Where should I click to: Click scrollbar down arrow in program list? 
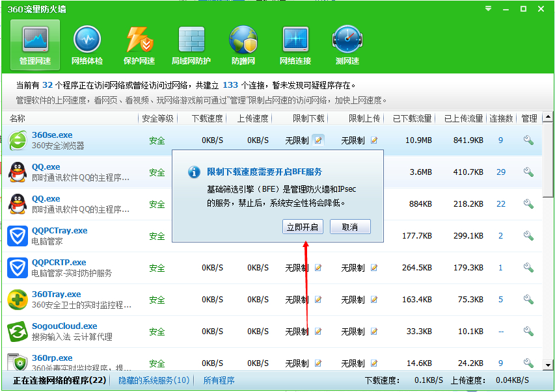[548, 365]
